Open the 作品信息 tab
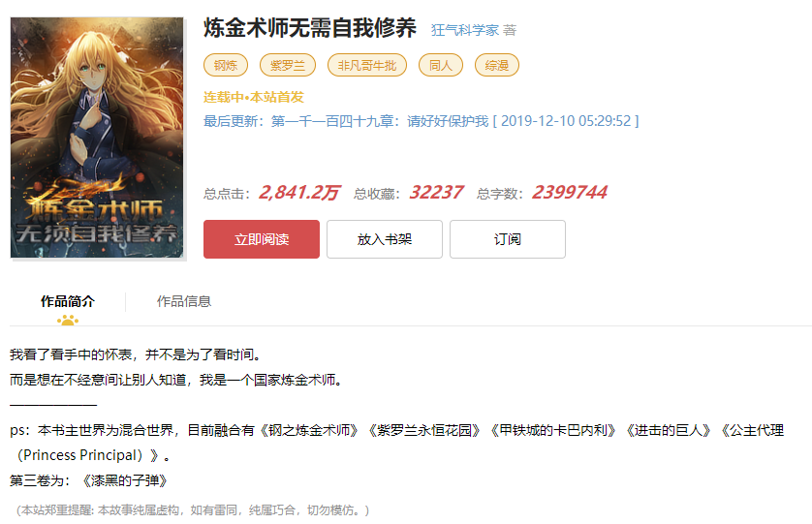The image size is (812, 524). pos(184,301)
